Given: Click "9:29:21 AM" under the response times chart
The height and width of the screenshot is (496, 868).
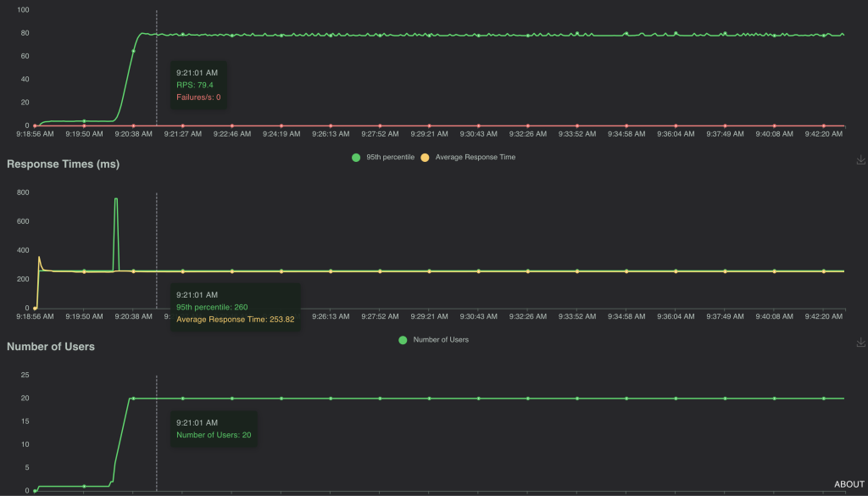Looking at the screenshot, I should 429,316.
